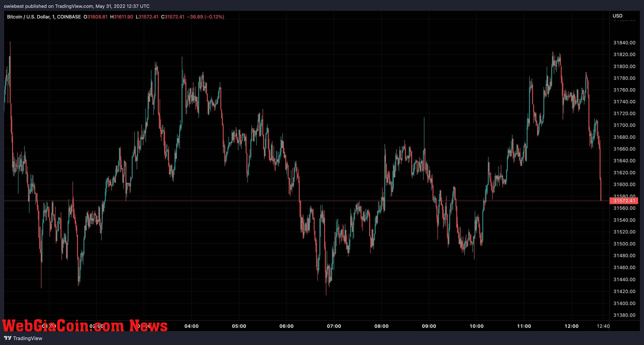Click the 31480.00 price axis label
Screen dimensions: 644x345
point(624,256)
